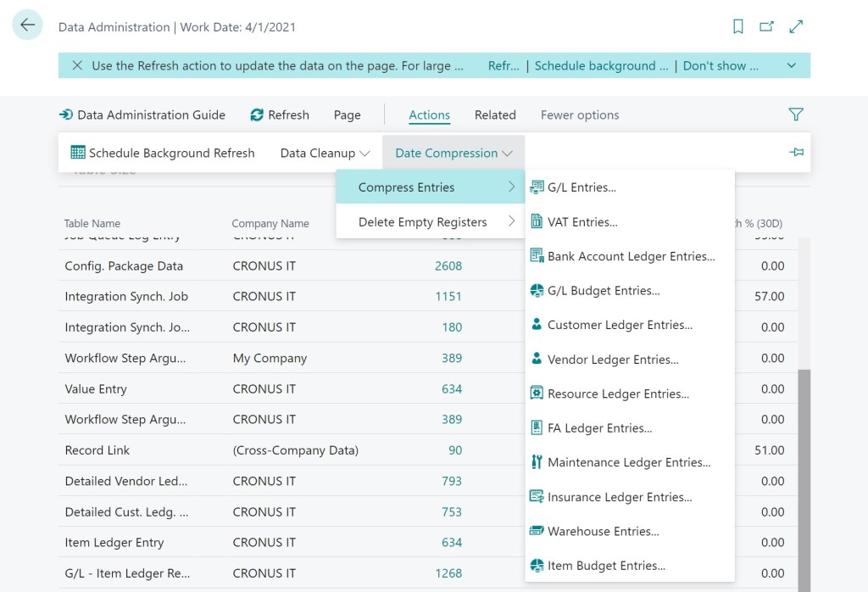This screenshot has width=868, height=592.
Task: Click the back arrow button
Action: (27, 25)
